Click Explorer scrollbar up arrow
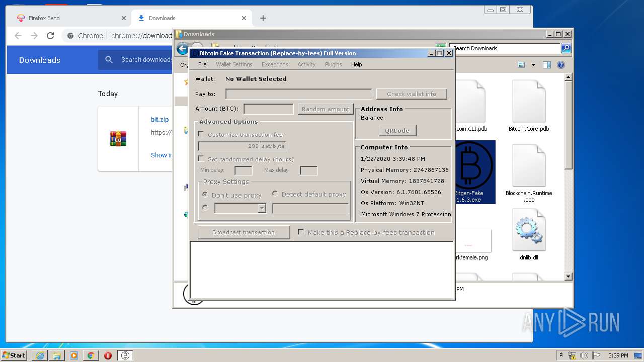 pyautogui.click(x=569, y=77)
